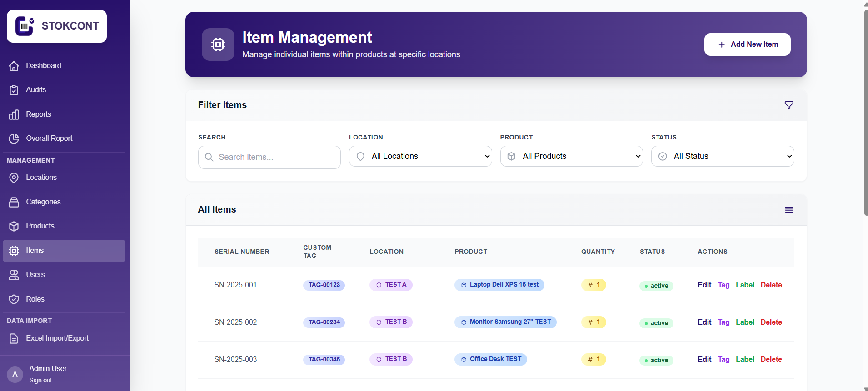Click the Admin User avatar
Screen dimensions: 868x391
(x=15, y=374)
